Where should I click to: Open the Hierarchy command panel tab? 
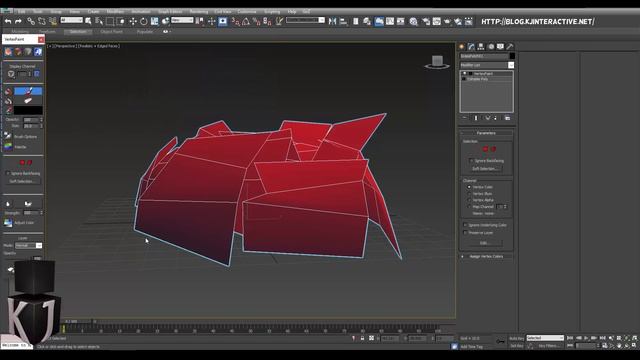[481, 47]
